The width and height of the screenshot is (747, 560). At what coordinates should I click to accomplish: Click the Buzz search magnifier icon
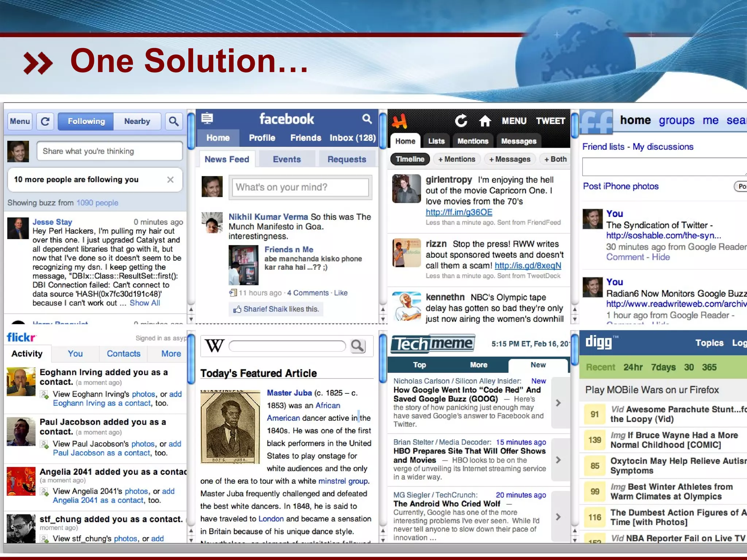point(174,121)
